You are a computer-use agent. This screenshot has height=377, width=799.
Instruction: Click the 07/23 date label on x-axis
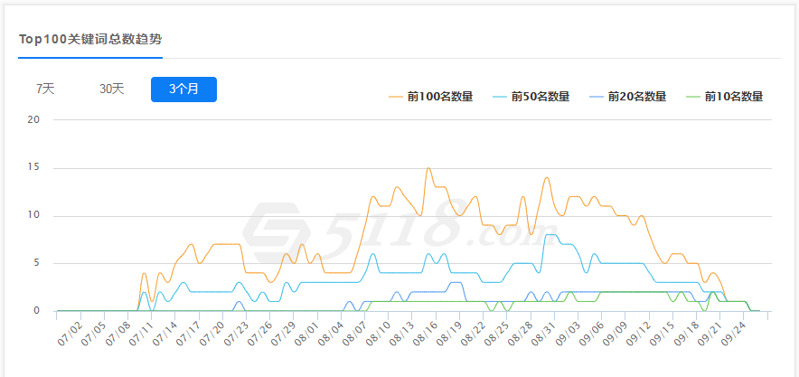pos(234,333)
